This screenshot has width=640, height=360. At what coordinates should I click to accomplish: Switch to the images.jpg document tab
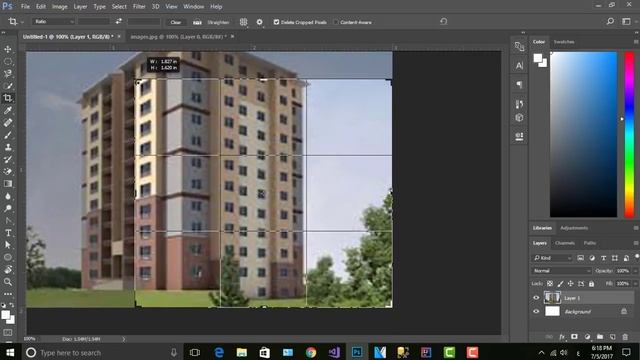pyautogui.click(x=177, y=36)
